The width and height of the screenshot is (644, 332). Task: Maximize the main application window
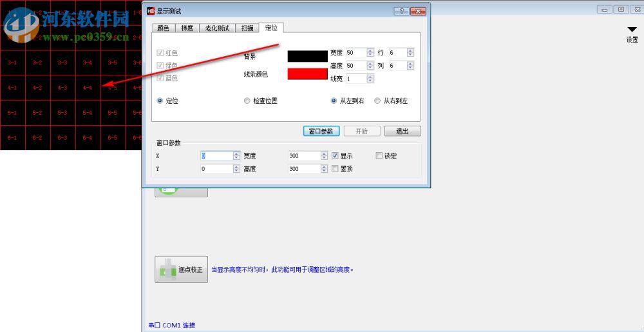[x=621, y=10]
